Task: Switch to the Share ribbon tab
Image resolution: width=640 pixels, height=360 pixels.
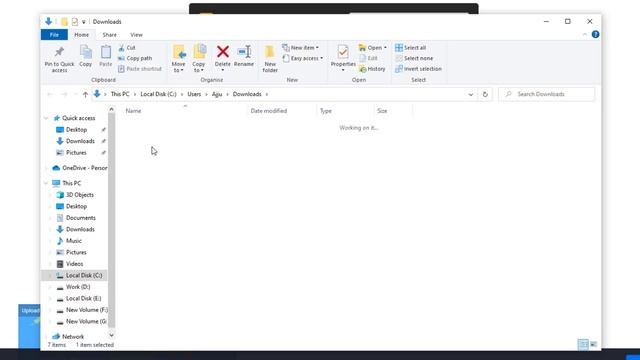Action: coord(109,35)
